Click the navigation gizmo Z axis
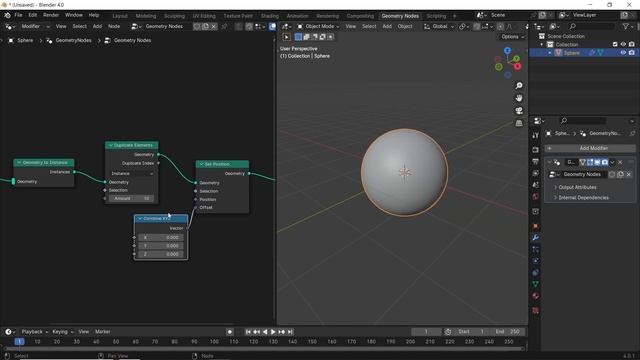The image size is (640, 360). pos(507,51)
